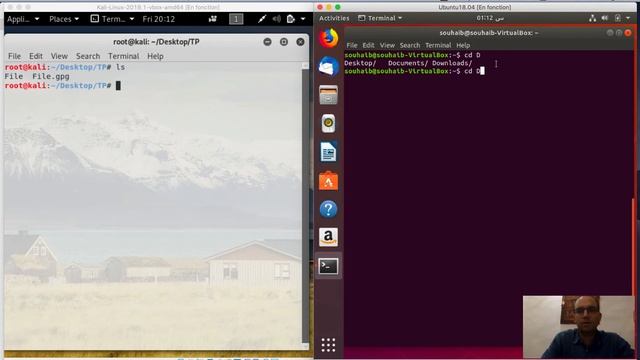Screen dimensions: 640x360
Task: Open Terminal menu in Kali terminal
Action: click(123, 56)
